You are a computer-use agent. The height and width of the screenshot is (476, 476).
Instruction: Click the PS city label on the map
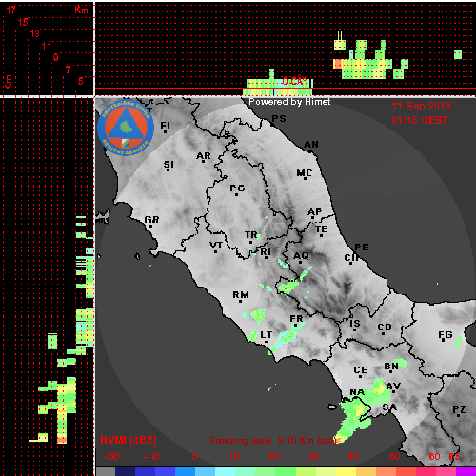coord(279,119)
